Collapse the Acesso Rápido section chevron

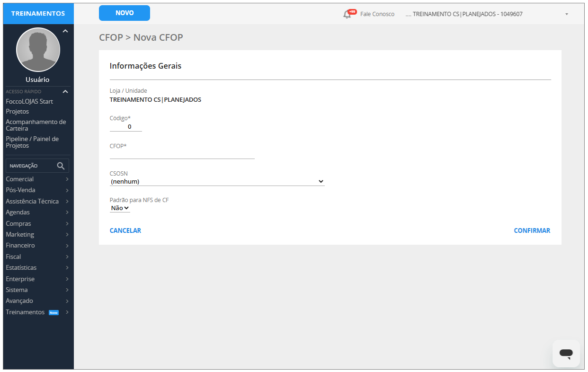coord(65,91)
